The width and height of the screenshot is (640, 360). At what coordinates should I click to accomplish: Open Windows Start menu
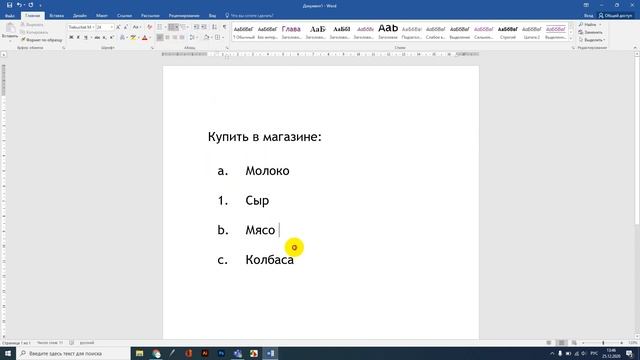click(8, 353)
